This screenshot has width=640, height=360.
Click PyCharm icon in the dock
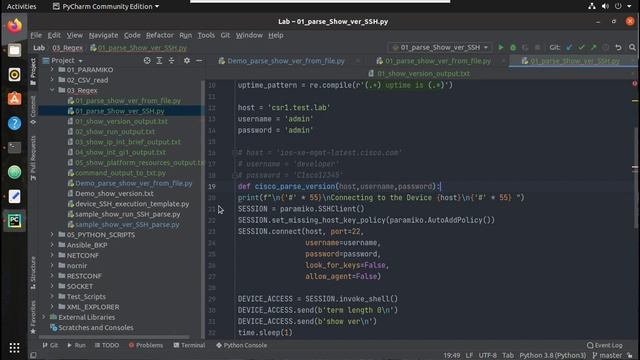[x=14, y=221]
